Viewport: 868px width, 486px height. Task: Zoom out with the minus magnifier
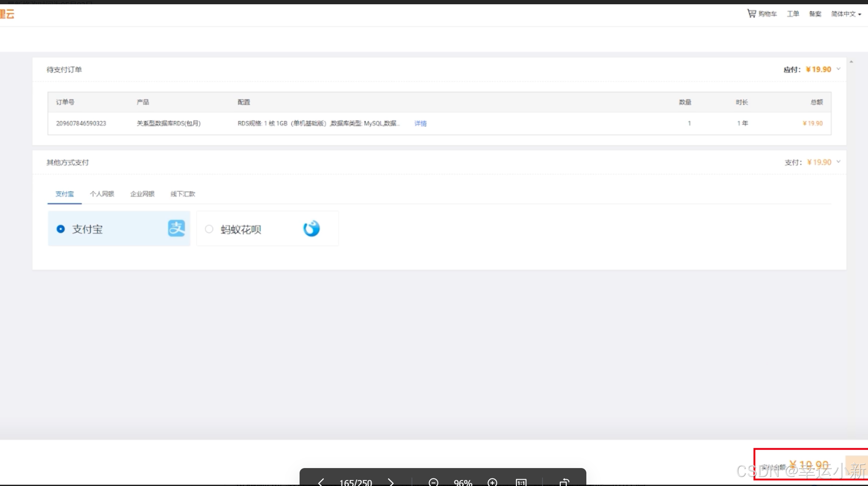(433, 482)
